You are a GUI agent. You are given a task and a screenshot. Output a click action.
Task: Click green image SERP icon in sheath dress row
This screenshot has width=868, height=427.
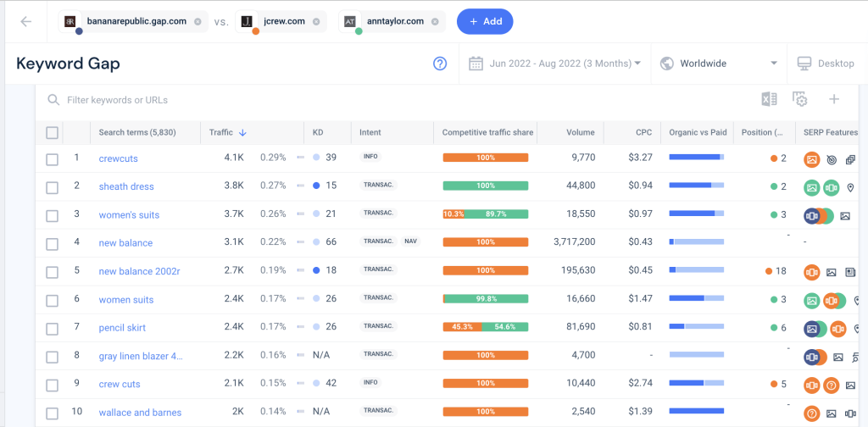pos(811,188)
